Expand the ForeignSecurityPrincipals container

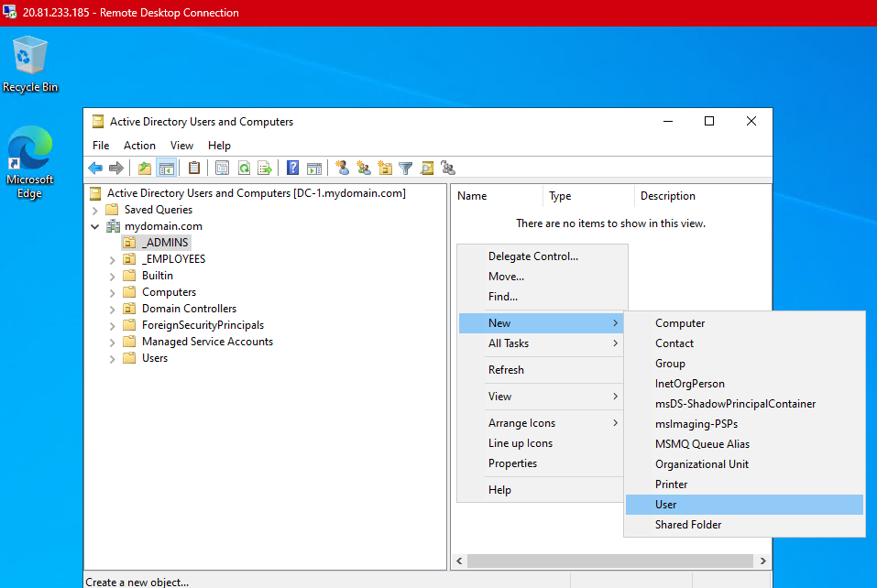tap(113, 325)
